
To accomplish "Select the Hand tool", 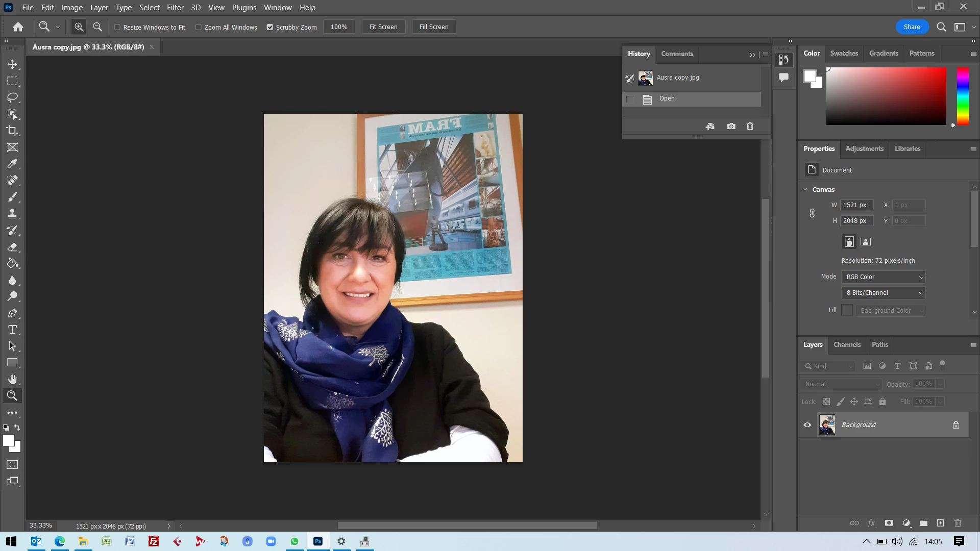I will pos(12,379).
